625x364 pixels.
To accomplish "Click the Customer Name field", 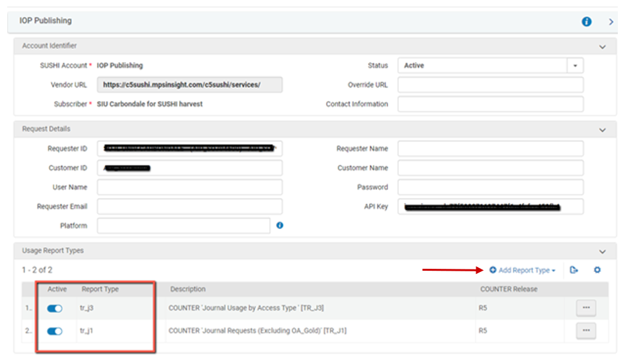I will click(x=490, y=168).
